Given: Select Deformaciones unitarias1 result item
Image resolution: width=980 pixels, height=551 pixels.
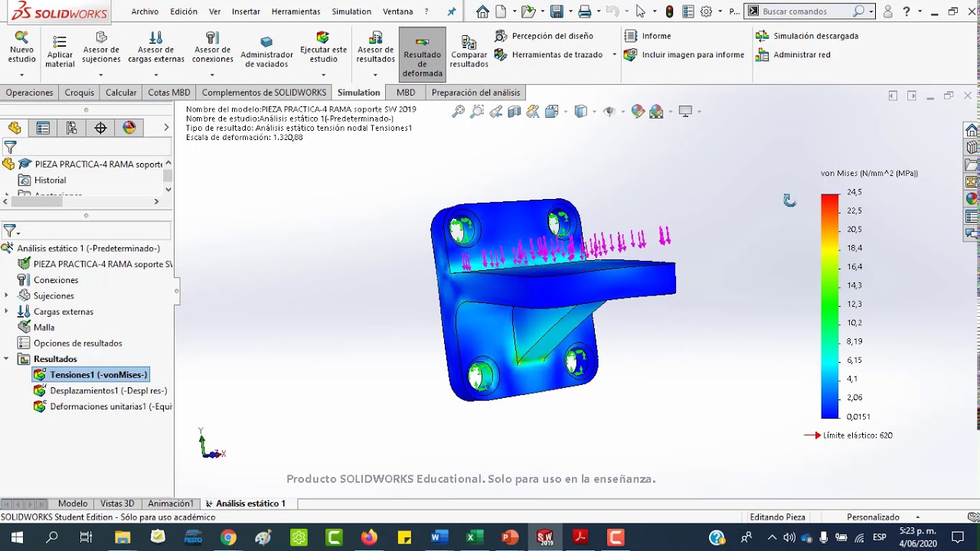Looking at the screenshot, I should coord(103,407).
